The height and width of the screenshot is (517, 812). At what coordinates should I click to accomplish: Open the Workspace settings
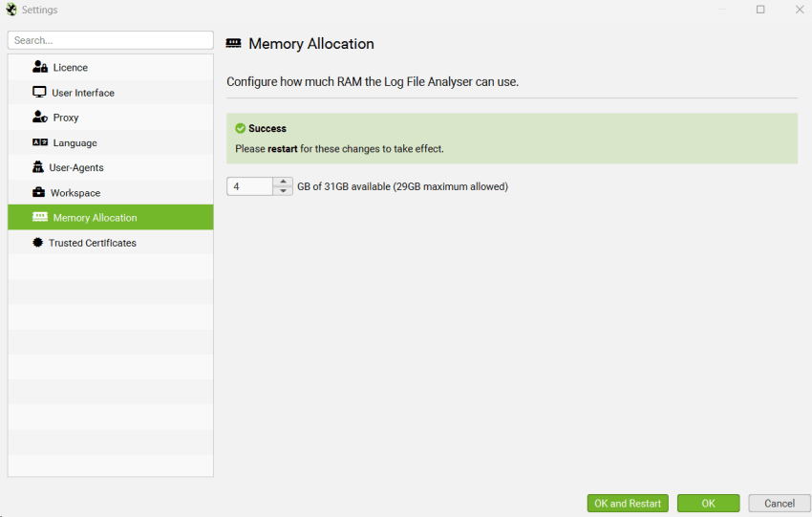pyautogui.click(x=110, y=192)
